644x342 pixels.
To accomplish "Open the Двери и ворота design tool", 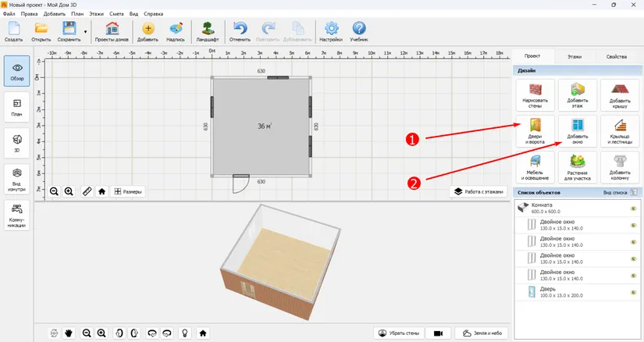I will coord(535,131).
